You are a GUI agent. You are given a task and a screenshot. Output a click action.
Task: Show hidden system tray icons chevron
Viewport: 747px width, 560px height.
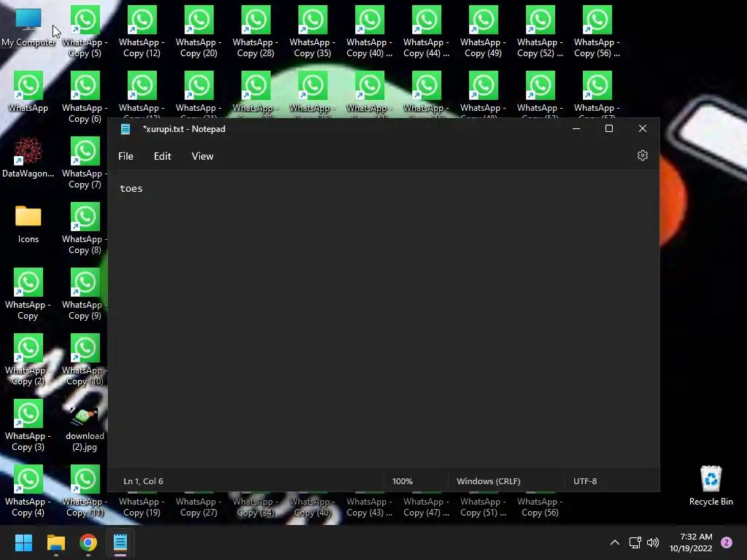614,542
